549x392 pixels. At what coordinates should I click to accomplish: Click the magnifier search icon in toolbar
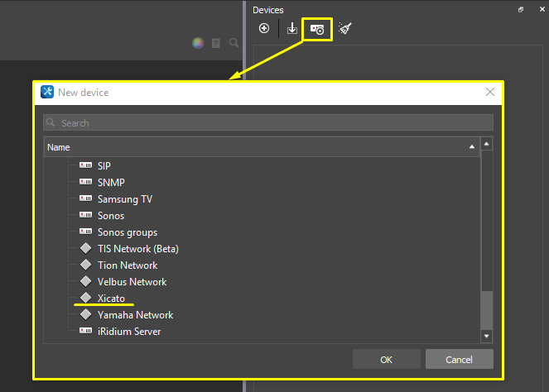pyautogui.click(x=232, y=43)
